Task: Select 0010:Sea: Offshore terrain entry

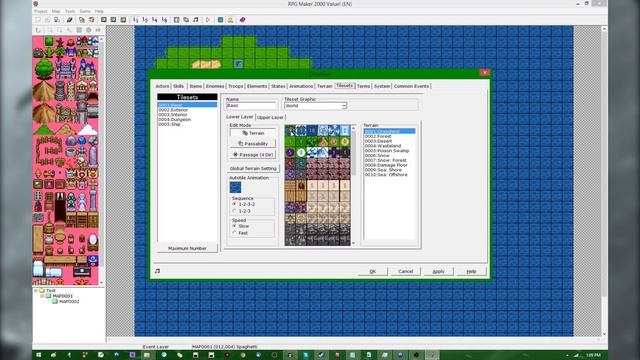Action: click(386, 175)
